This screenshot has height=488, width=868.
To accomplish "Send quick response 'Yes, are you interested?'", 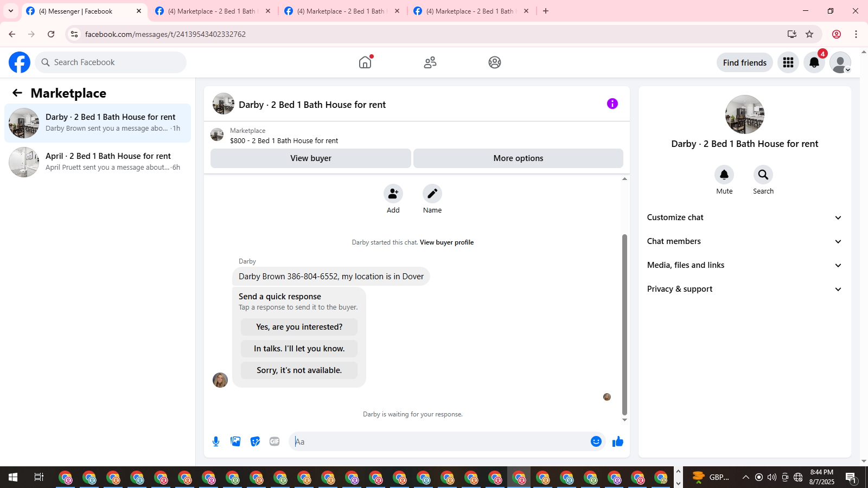I will [299, 327].
